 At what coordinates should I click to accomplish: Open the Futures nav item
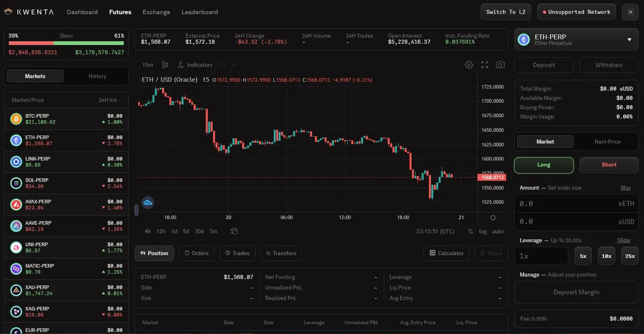point(120,12)
